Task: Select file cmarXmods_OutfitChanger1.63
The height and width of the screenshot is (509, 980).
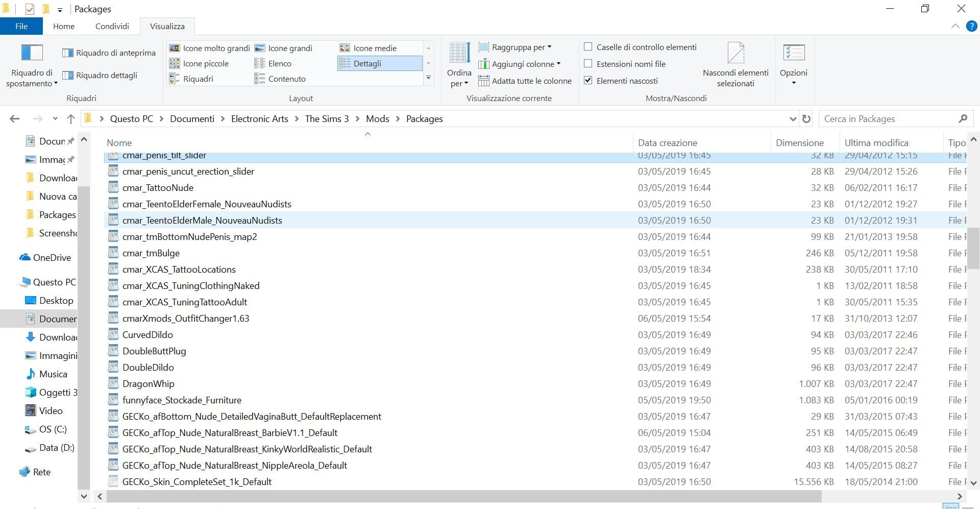Action: 185,319
